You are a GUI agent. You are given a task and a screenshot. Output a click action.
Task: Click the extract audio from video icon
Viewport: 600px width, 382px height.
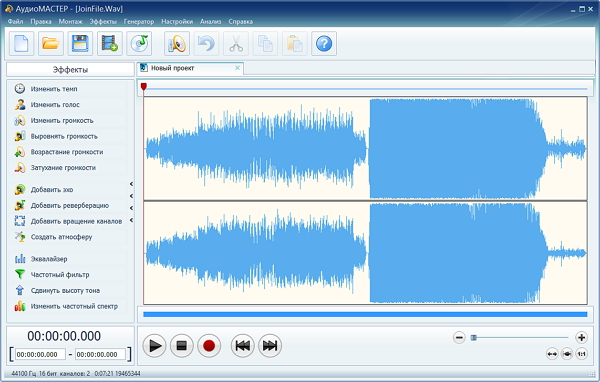(109, 43)
